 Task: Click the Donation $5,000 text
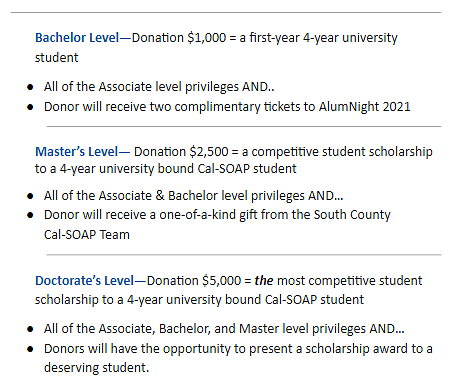(194, 281)
